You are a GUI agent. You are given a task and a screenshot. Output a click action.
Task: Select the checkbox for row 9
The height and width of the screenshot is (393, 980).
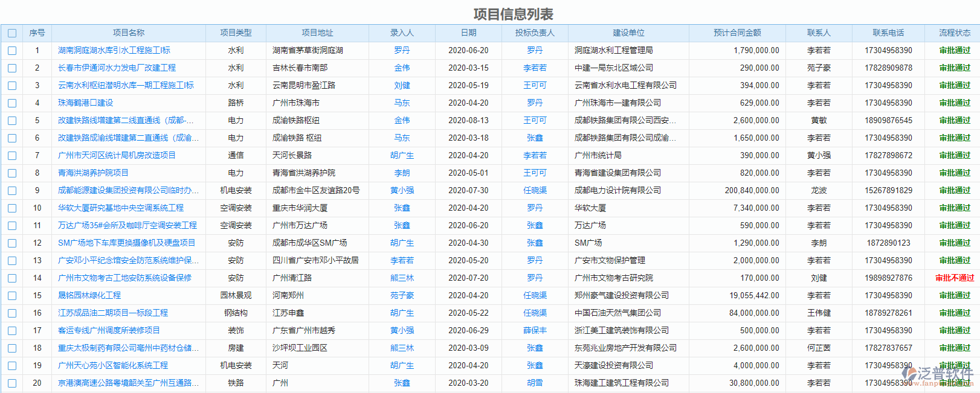coord(12,191)
